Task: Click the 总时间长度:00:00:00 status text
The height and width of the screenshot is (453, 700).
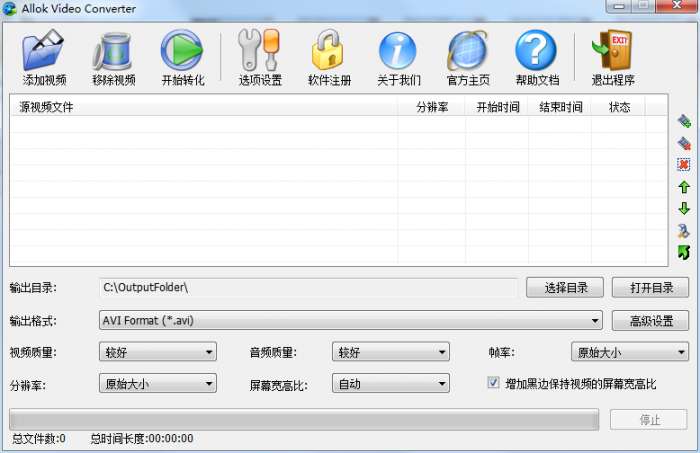Action: click(142, 439)
